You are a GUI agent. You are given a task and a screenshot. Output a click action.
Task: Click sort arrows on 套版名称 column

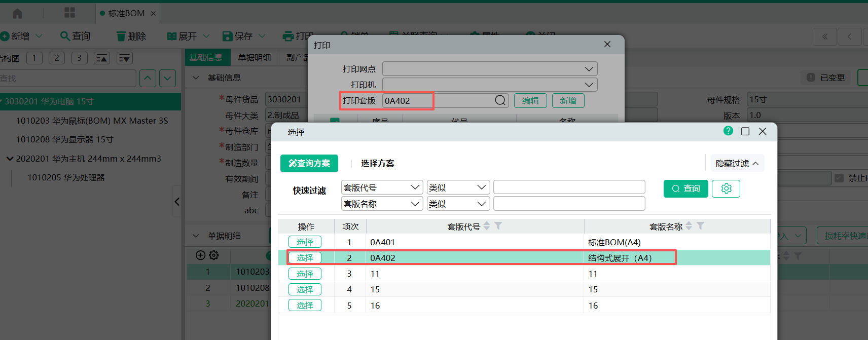tap(689, 226)
